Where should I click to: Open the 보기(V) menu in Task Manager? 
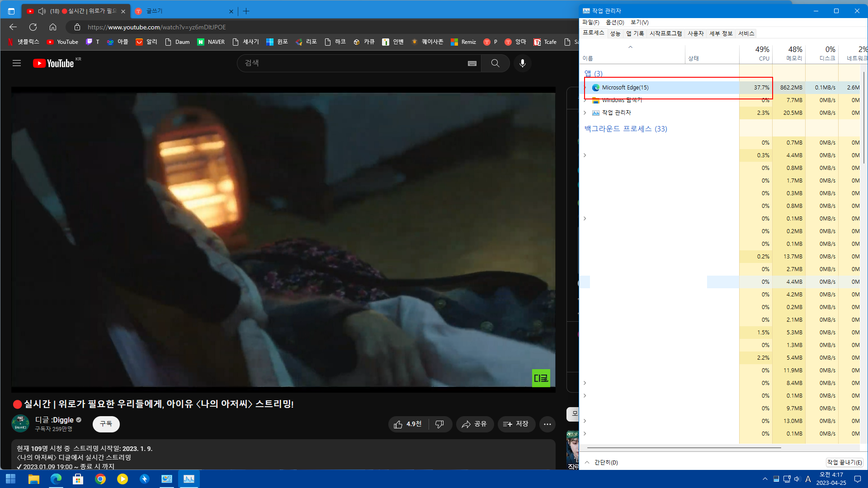point(639,22)
